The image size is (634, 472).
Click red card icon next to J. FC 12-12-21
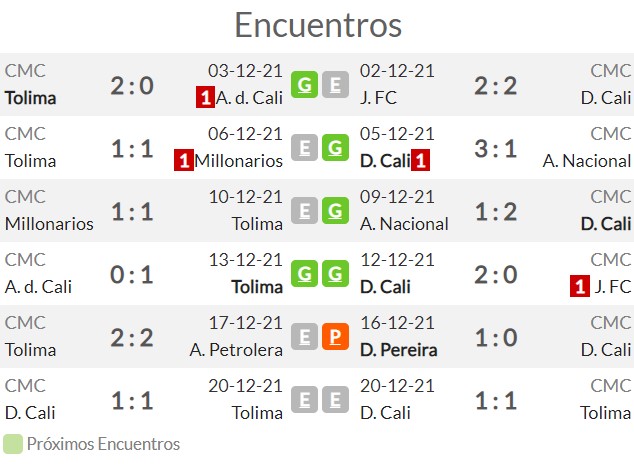579,286
